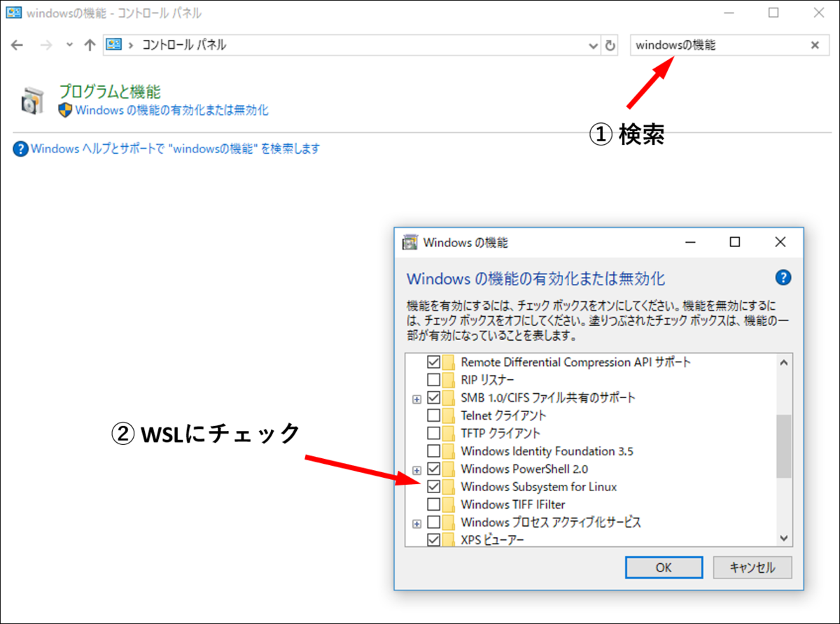Enable the RIP リスナー checkbox
Viewport: 840px width, 624px height.
coord(434,380)
